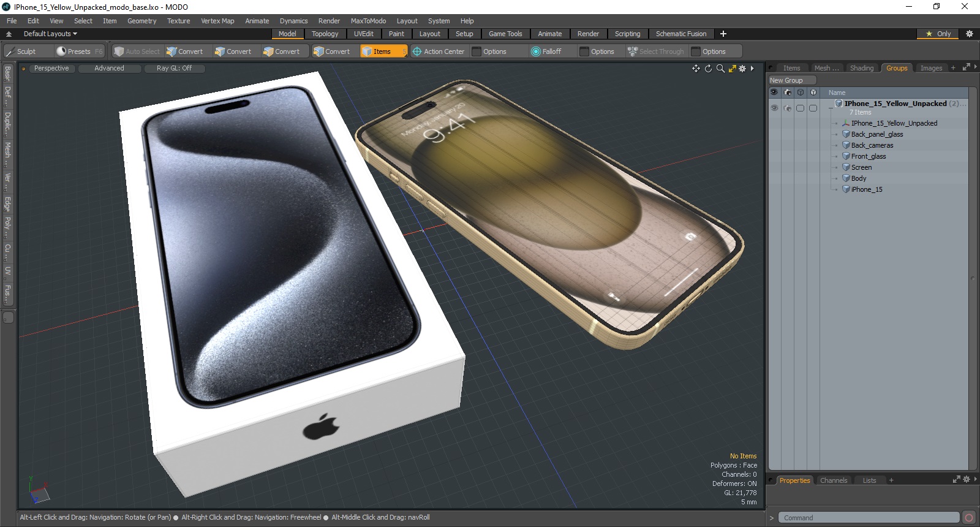980x527 pixels.
Task: Open the Advanced shading style dropdown
Action: pos(109,69)
